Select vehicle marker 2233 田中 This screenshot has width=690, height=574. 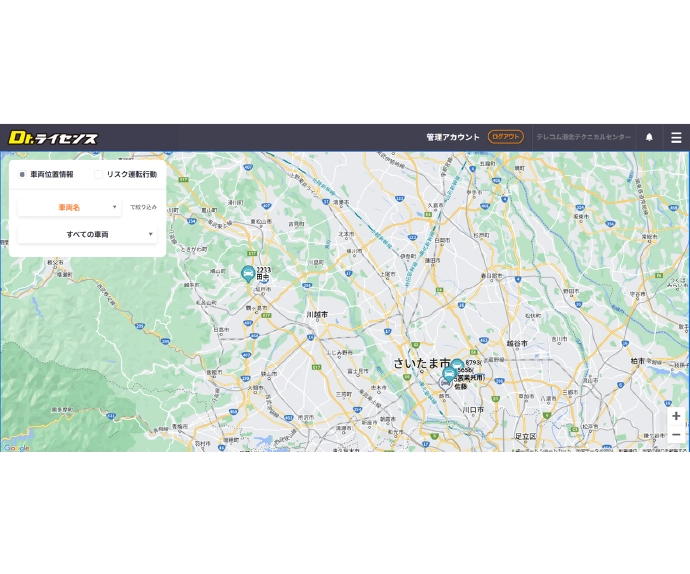coord(248,274)
